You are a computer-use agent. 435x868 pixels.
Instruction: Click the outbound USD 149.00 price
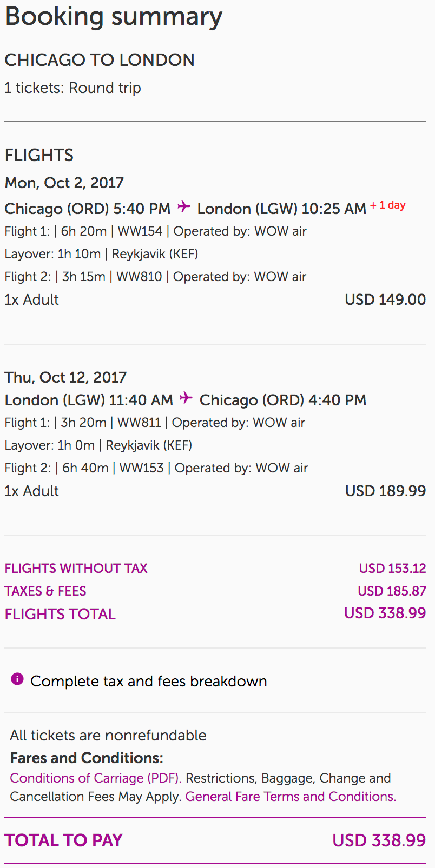click(x=385, y=299)
